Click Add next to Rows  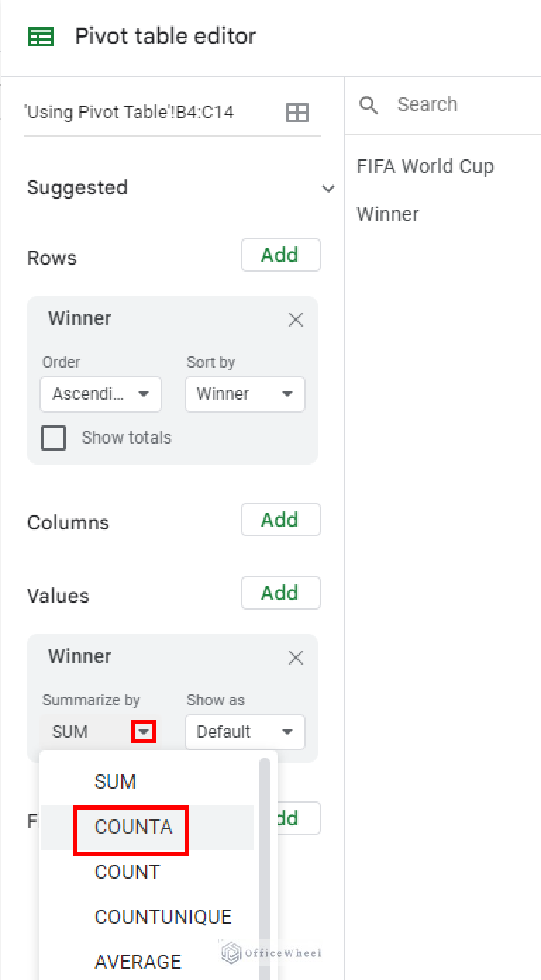[280, 255]
